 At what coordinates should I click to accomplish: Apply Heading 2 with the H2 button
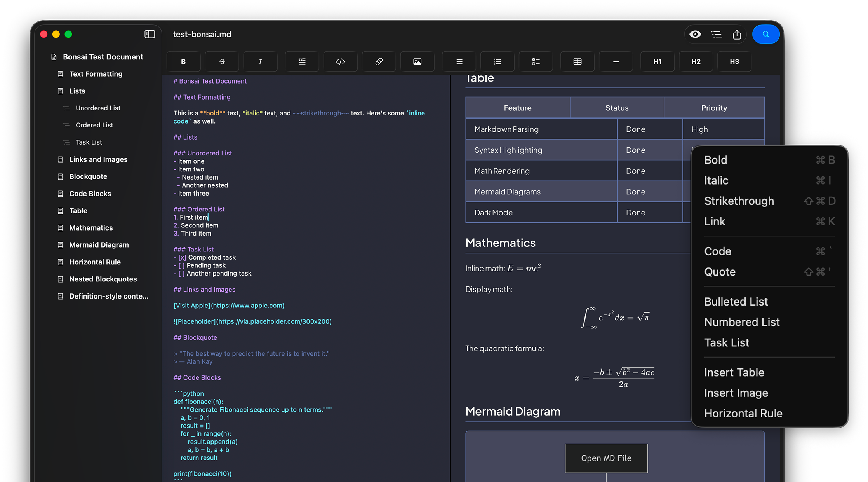point(696,61)
